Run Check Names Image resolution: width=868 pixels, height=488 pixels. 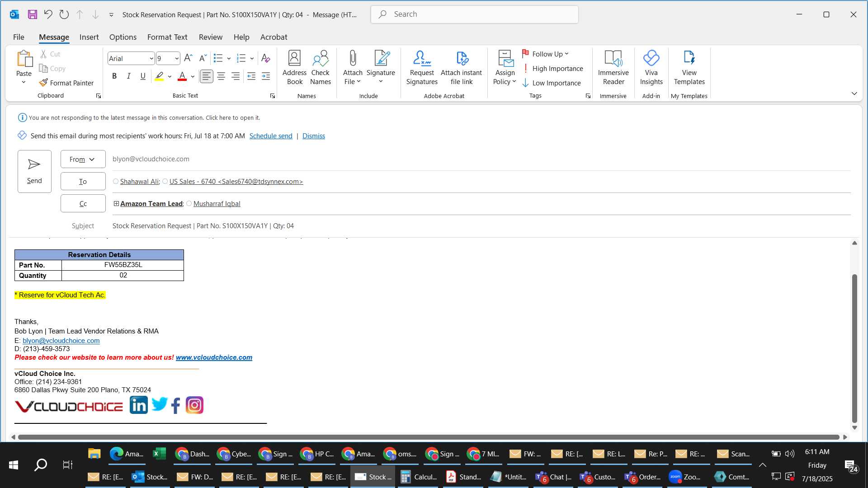point(321,67)
